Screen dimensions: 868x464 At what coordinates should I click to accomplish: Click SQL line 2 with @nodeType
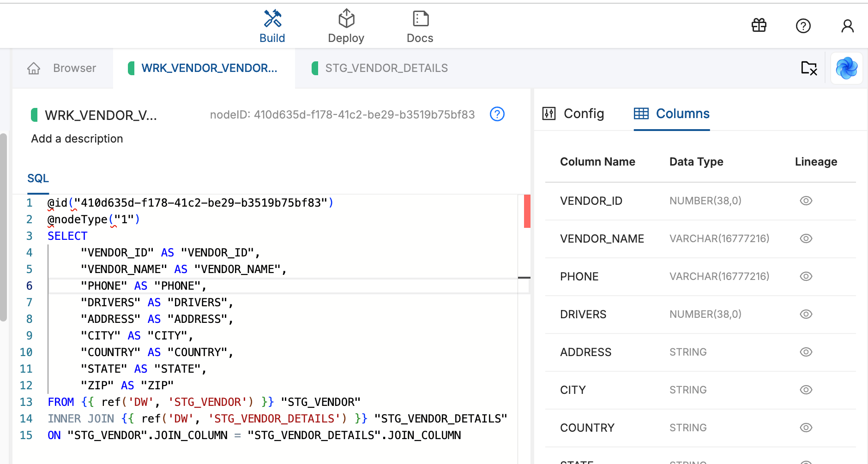click(x=94, y=220)
